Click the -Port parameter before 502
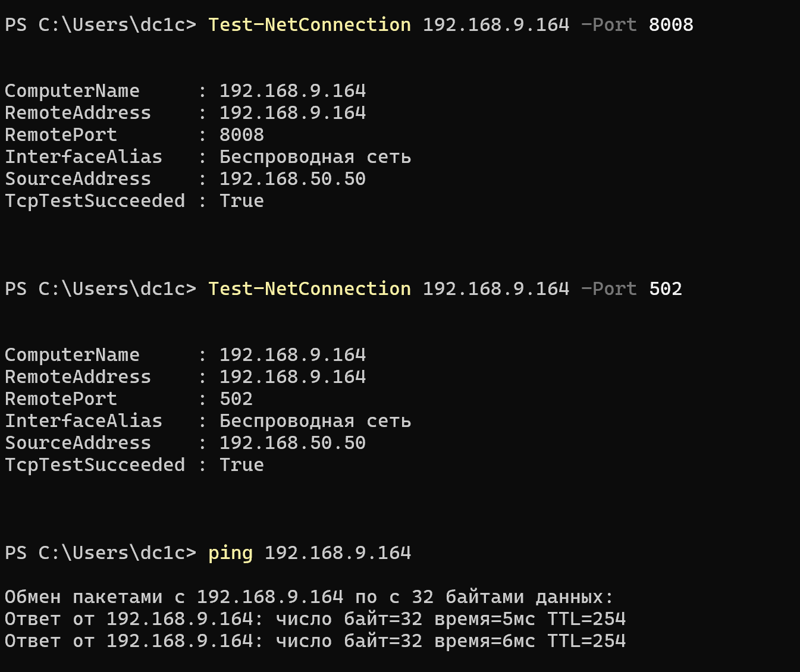 pos(608,289)
